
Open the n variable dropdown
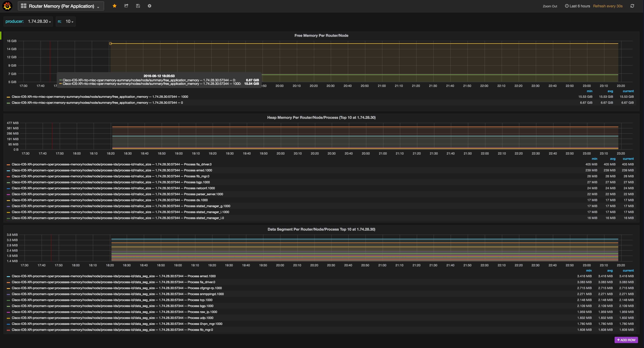click(69, 22)
